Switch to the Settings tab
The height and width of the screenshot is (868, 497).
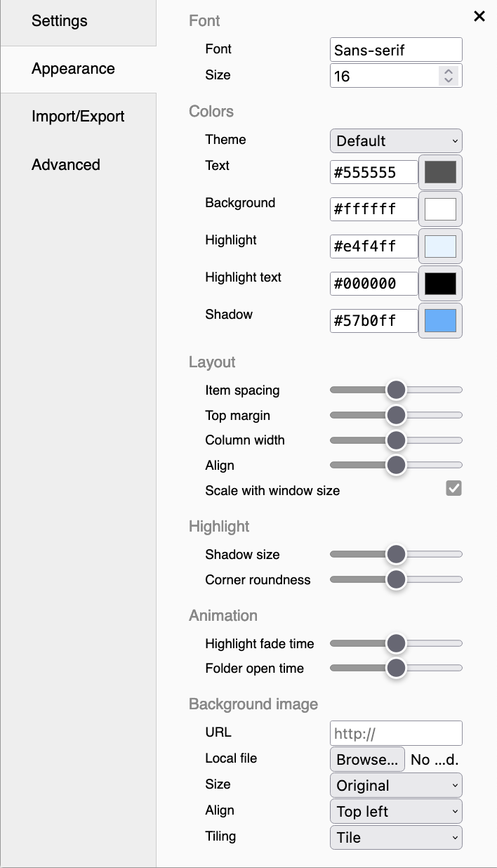60,20
